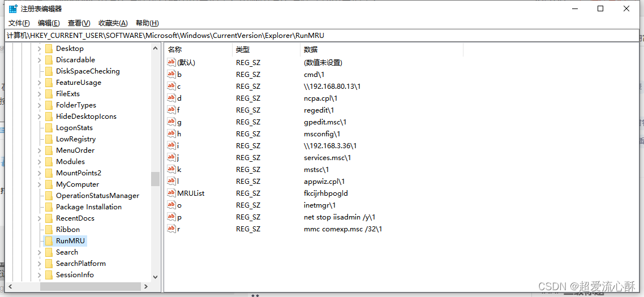Viewport: 644px width, 297px height.
Task: Expand the Desktop registry key
Action: click(40, 49)
